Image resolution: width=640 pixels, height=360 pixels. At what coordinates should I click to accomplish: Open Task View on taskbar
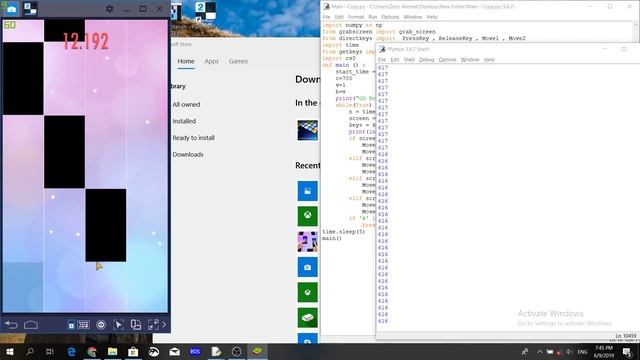point(50,351)
